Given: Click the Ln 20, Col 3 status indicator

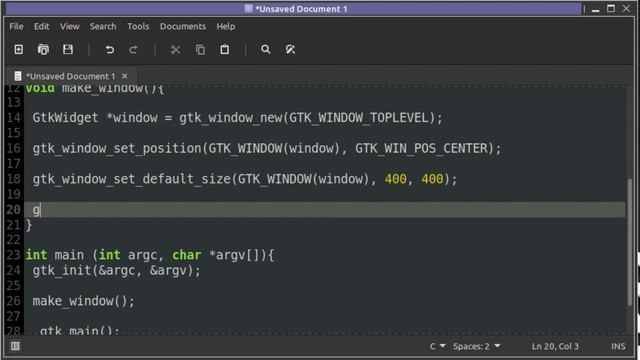Looking at the screenshot, I should 555,347.
